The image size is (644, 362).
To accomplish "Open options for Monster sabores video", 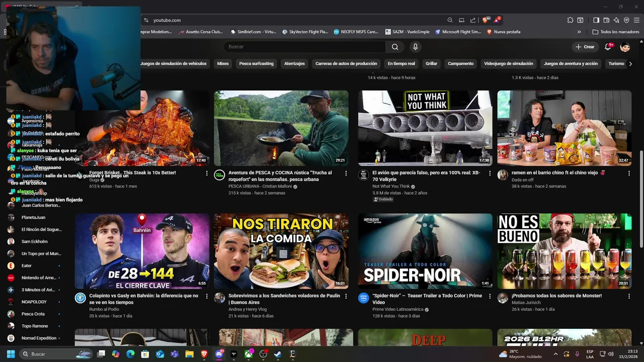I will [629, 296].
